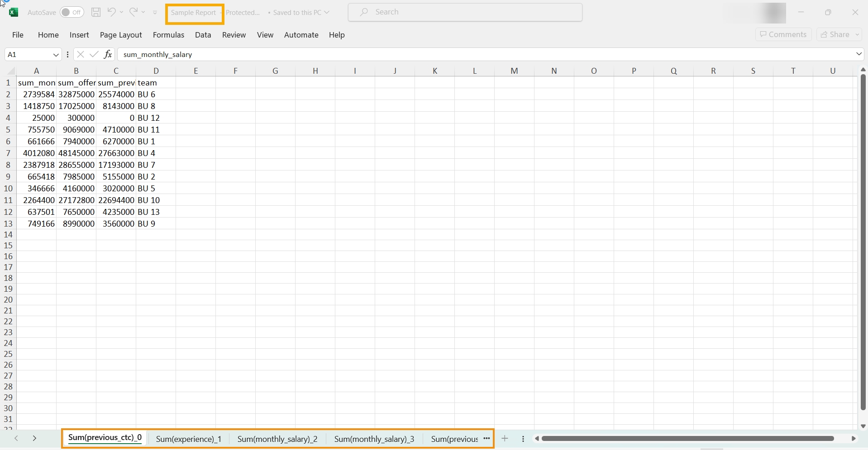Select the team header cell
The height and width of the screenshot is (450, 868).
pyautogui.click(x=156, y=83)
